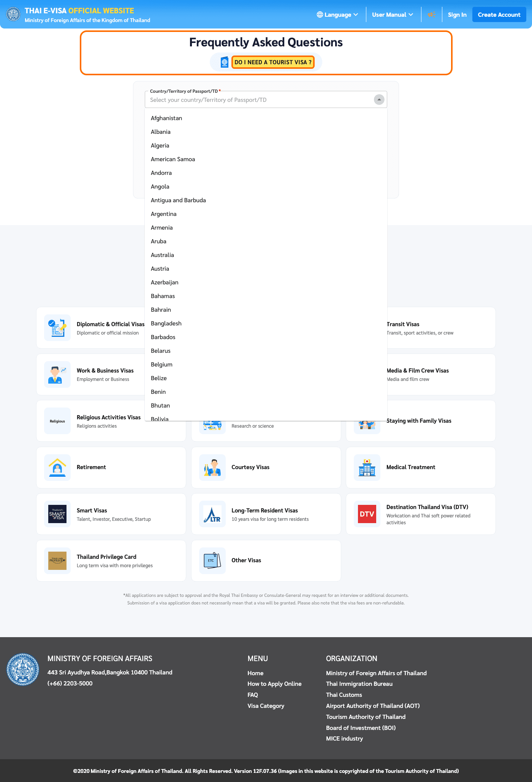This screenshot has width=532, height=782.
Task: Click the Thailand Privilege Card gold icon
Action: pyautogui.click(x=57, y=560)
